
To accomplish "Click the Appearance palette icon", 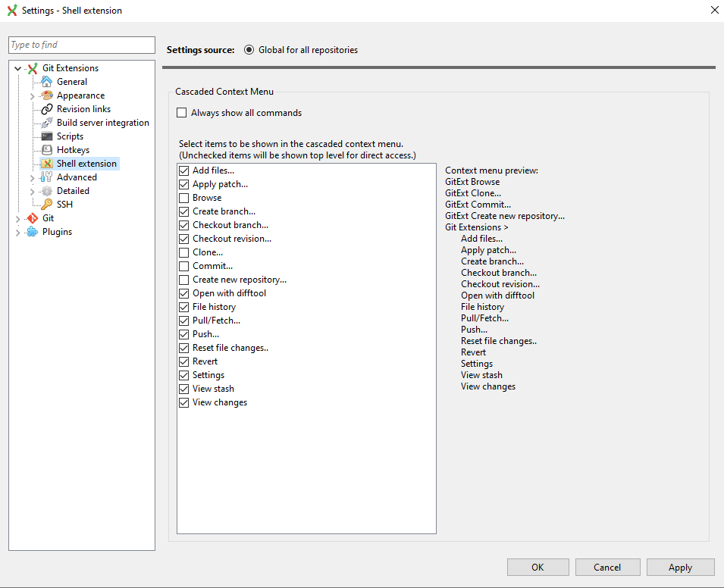I will point(47,95).
